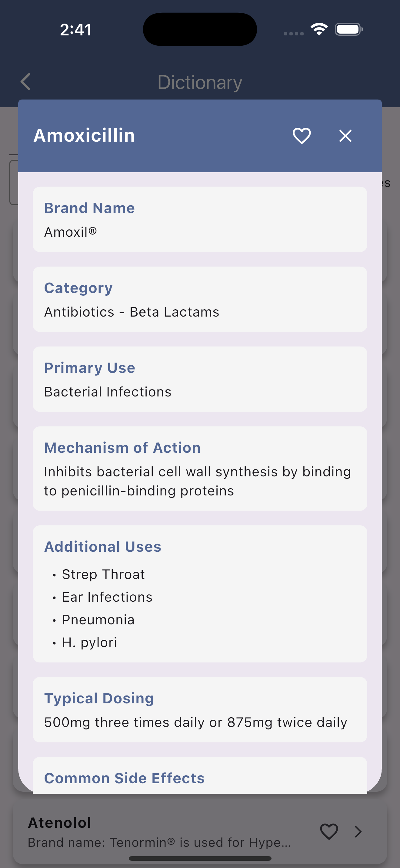Select the Primary Use card
The width and height of the screenshot is (400, 868).
tap(200, 379)
